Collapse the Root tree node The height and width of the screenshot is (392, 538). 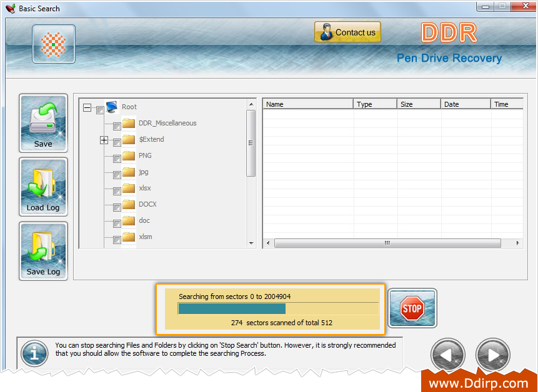click(x=87, y=107)
